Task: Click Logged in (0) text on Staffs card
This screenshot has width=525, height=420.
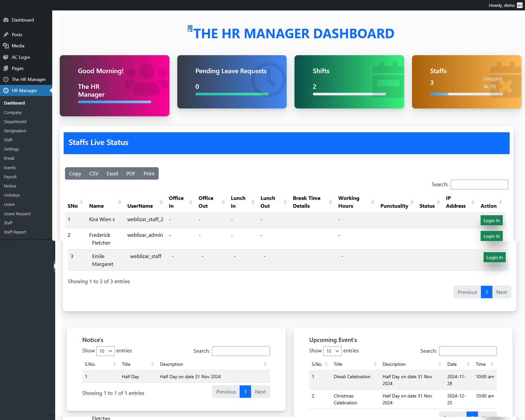Action: 492,83
